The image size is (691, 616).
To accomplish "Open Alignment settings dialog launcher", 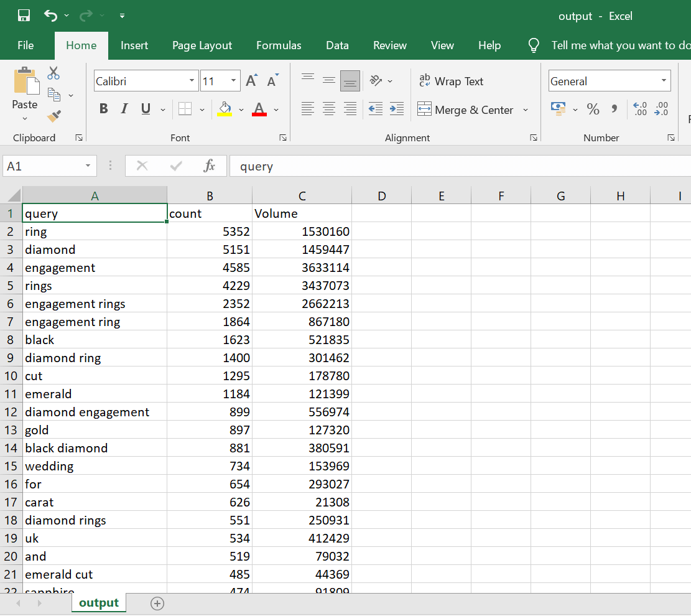I will coord(533,138).
